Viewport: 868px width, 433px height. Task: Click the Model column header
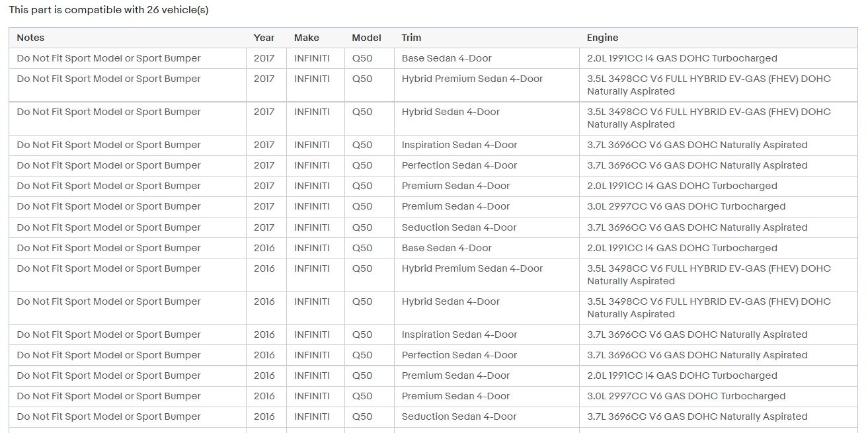coord(366,38)
